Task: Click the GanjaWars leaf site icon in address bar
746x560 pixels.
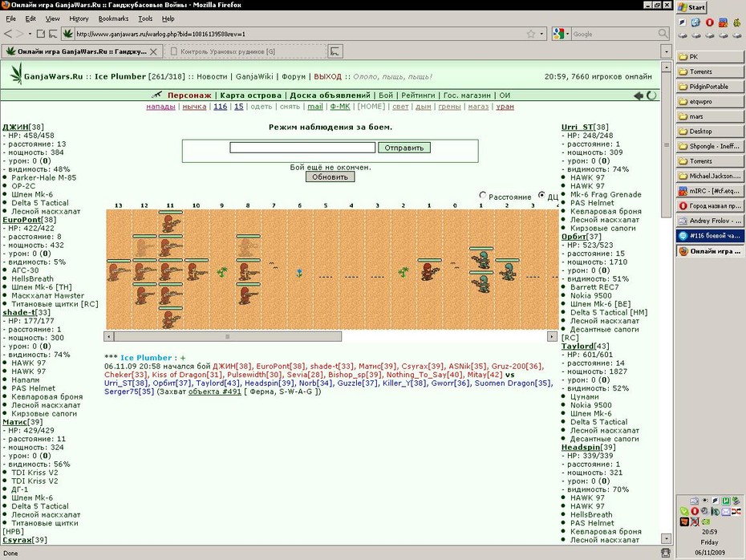Action: point(67,34)
